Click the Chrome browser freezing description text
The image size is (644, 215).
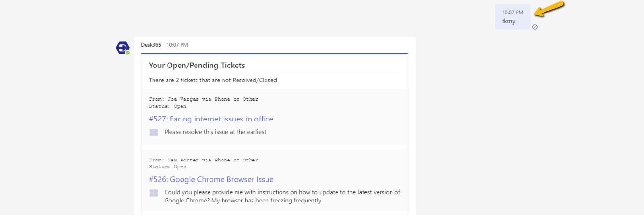(282, 196)
